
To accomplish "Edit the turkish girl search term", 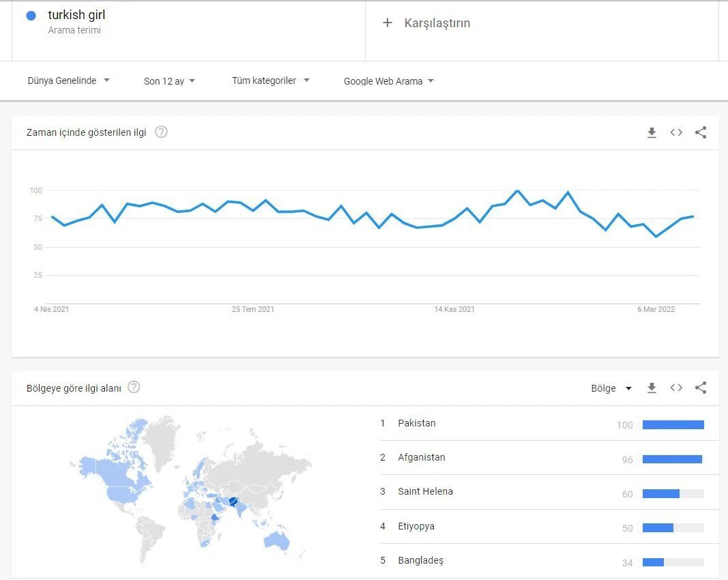I will click(x=76, y=15).
